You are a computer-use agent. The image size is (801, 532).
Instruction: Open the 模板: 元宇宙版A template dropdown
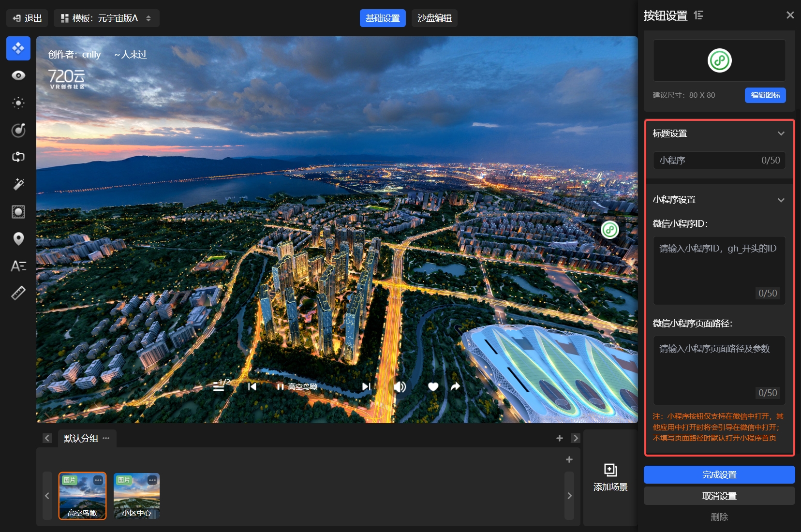(x=106, y=18)
